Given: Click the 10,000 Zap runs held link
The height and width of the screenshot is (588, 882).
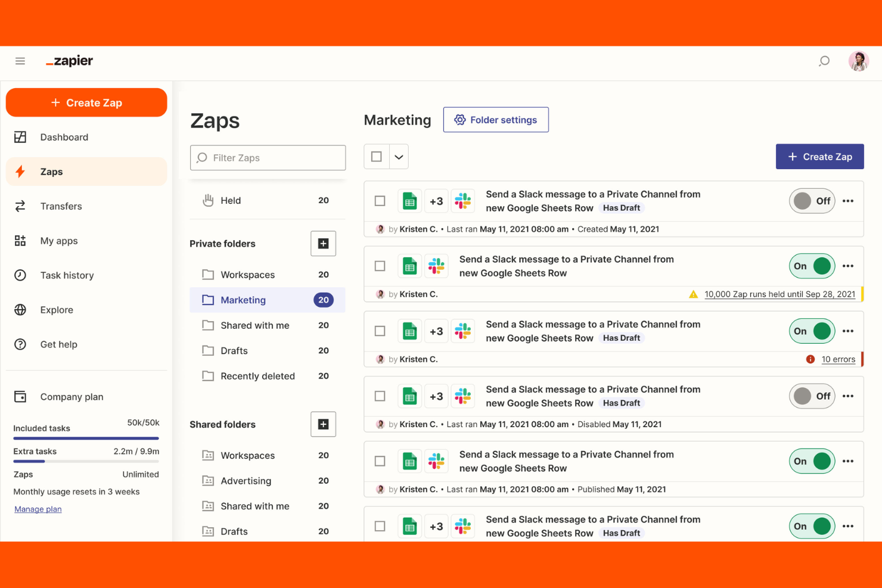Looking at the screenshot, I should click(779, 294).
